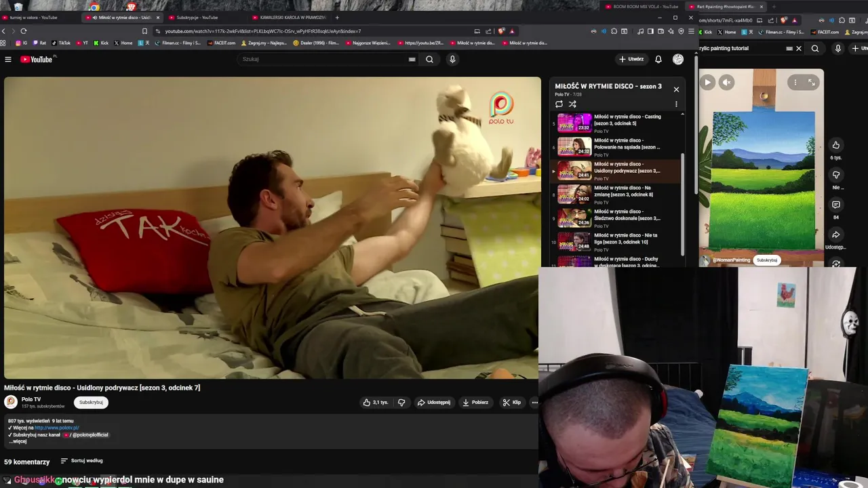This screenshot has width=868, height=488.
Task: Switch to 'turniej w valora' tab
Action: (x=33, y=18)
